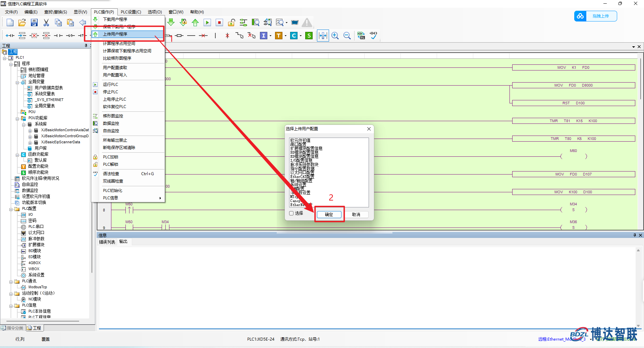Open dropdown arrow next to orange T block
Screen dimensions: 644x348
(285, 36)
